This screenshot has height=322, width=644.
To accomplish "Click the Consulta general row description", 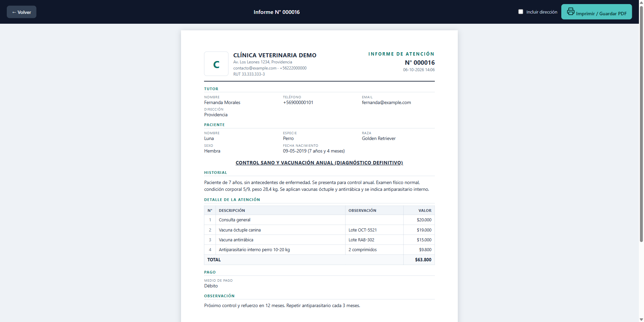I will tap(235, 220).
